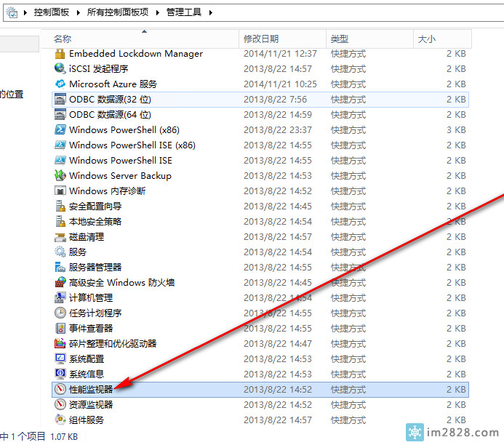Click 2 KB size in 组件服务 row

tap(456, 420)
